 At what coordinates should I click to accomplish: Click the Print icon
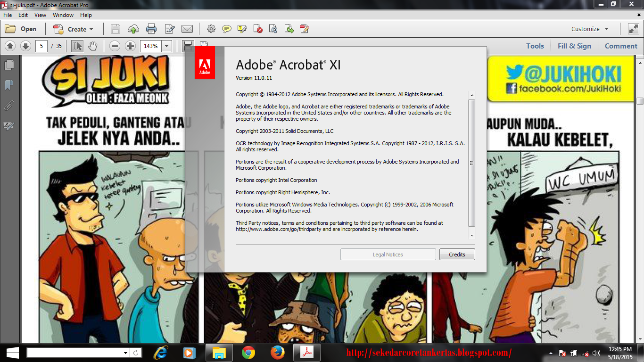[151, 29]
